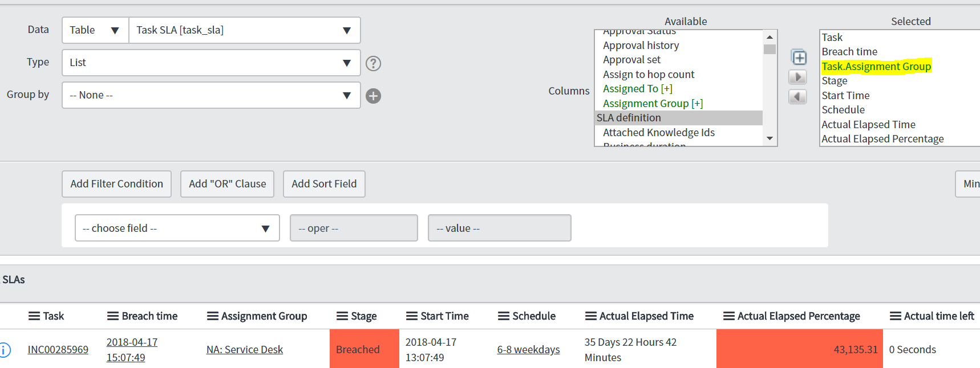Open the Assignment Group column menu icon
The image size is (980, 368).
[x=213, y=316]
